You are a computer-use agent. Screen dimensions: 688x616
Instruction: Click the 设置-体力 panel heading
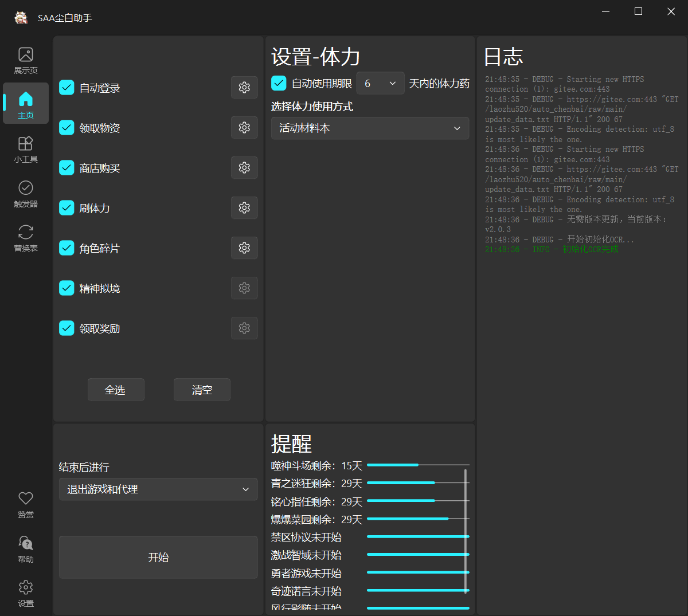pos(315,57)
